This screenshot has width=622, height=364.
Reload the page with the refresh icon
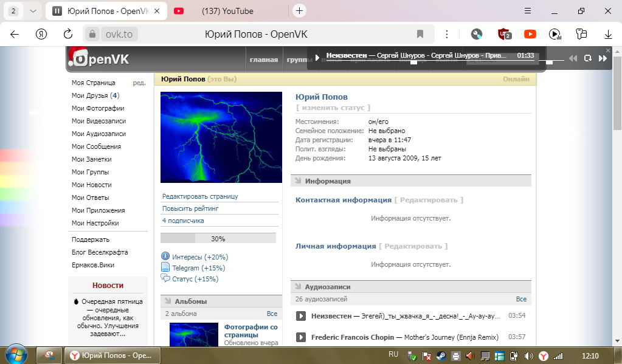pyautogui.click(x=68, y=34)
